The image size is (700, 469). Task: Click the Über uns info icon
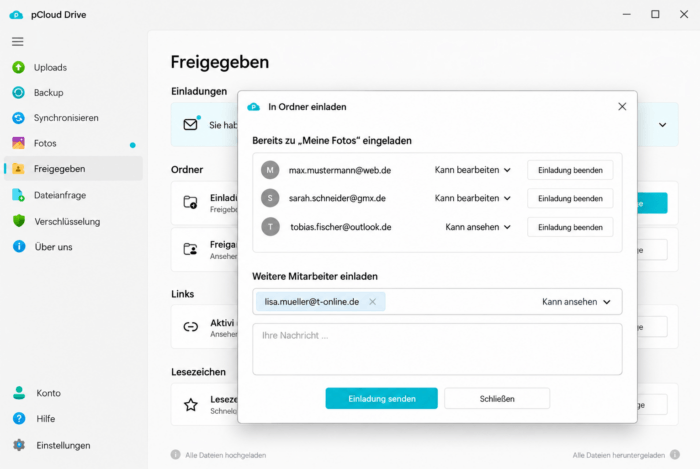point(19,246)
